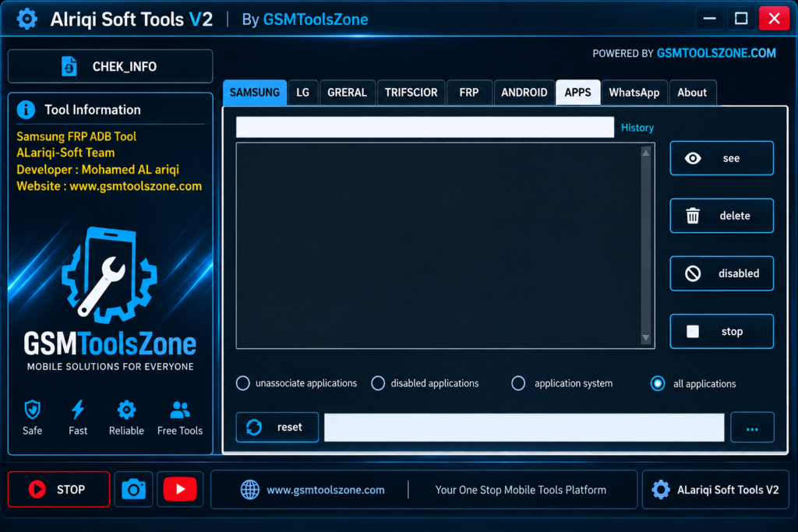Click the red play icon on STOP
798x532 pixels.
(37, 489)
